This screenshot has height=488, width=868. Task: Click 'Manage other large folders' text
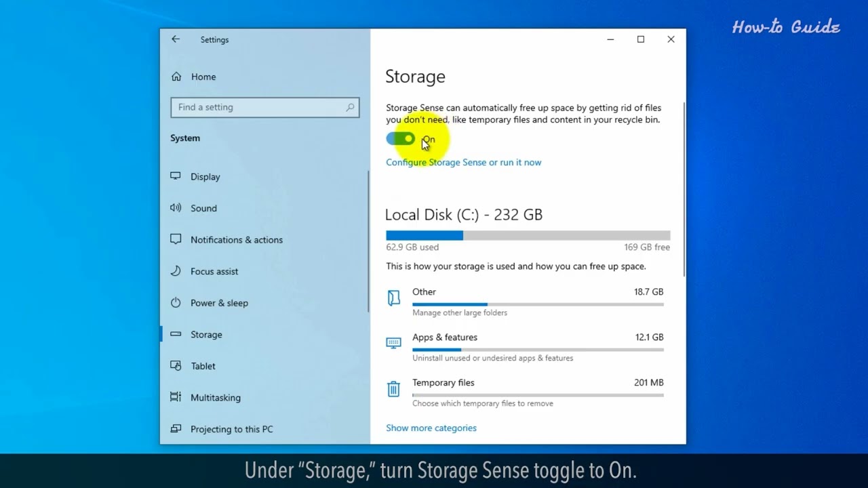[x=460, y=312]
